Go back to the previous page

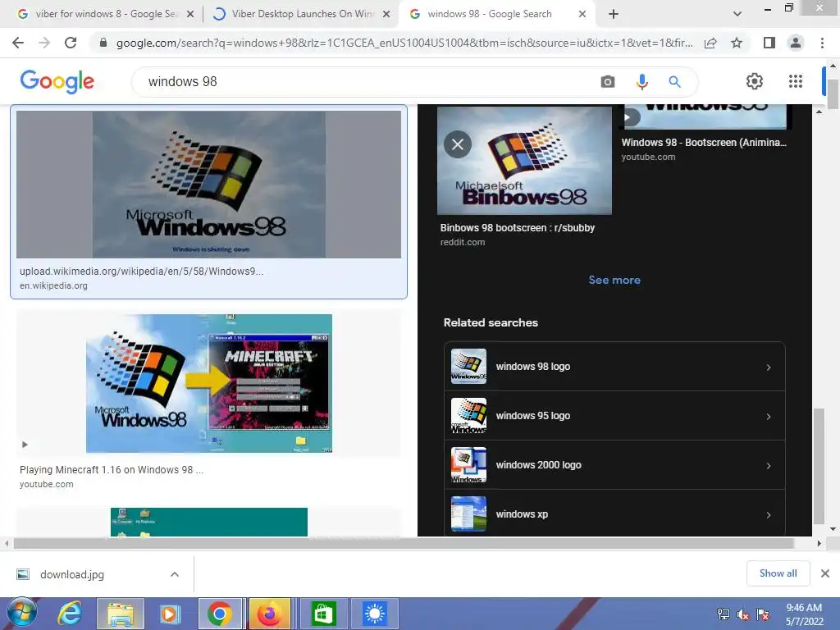(18, 43)
